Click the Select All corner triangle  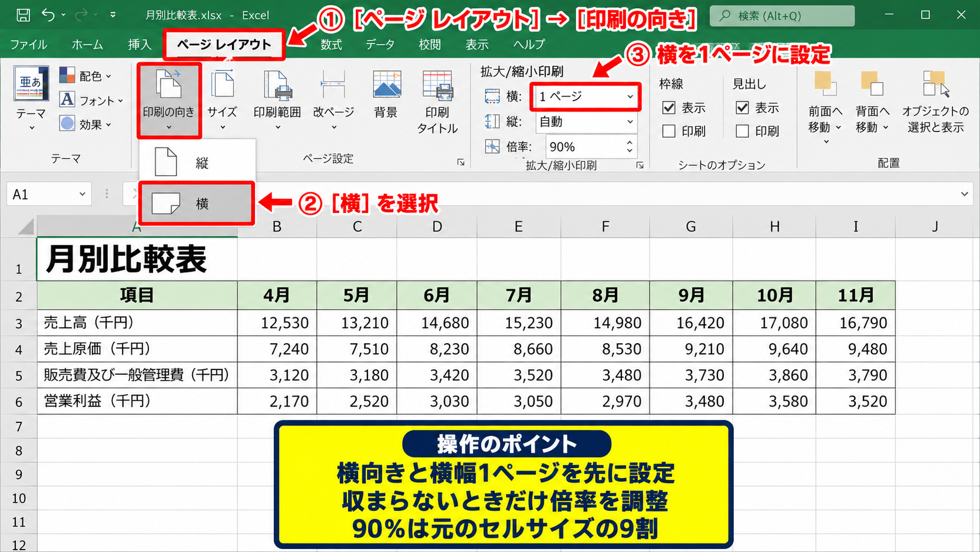pos(25,226)
